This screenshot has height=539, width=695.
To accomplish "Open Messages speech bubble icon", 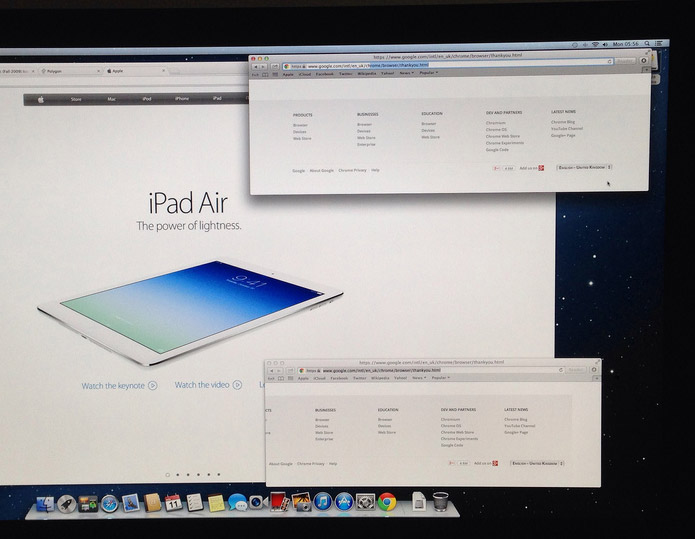I will pos(238,503).
